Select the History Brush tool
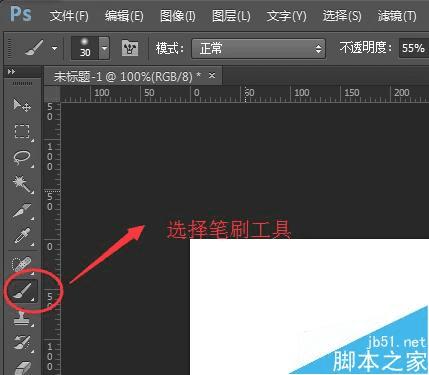 (x=22, y=343)
